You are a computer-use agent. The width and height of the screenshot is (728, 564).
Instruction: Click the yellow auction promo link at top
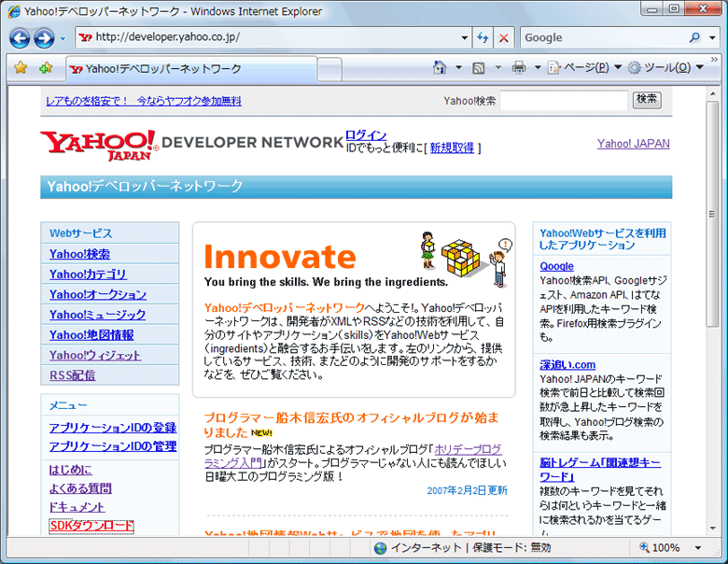click(144, 101)
